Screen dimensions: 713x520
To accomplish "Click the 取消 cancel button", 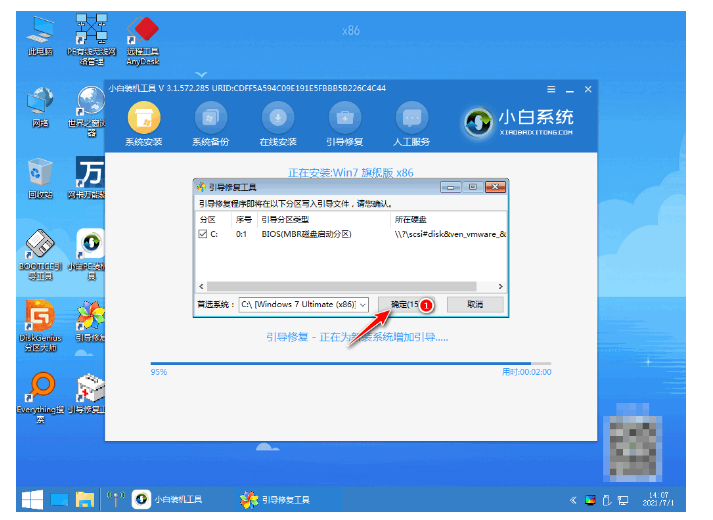I will 474,304.
